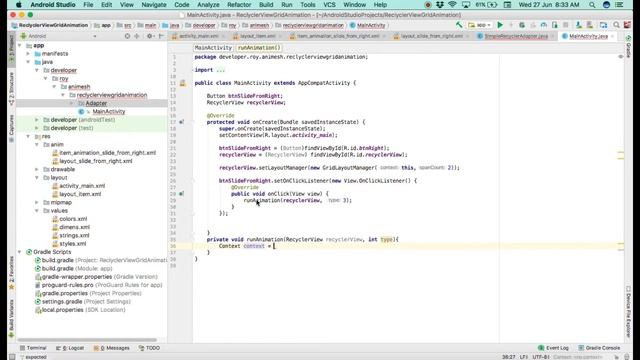Click the scroll from source target icon
This screenshot has height=360, width=640.
click(127, 36)
